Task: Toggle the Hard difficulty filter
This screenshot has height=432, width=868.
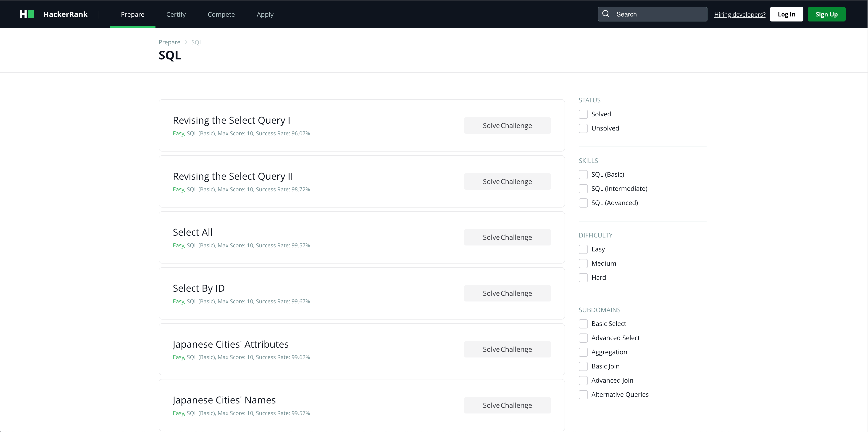Action: pos(583,277)
